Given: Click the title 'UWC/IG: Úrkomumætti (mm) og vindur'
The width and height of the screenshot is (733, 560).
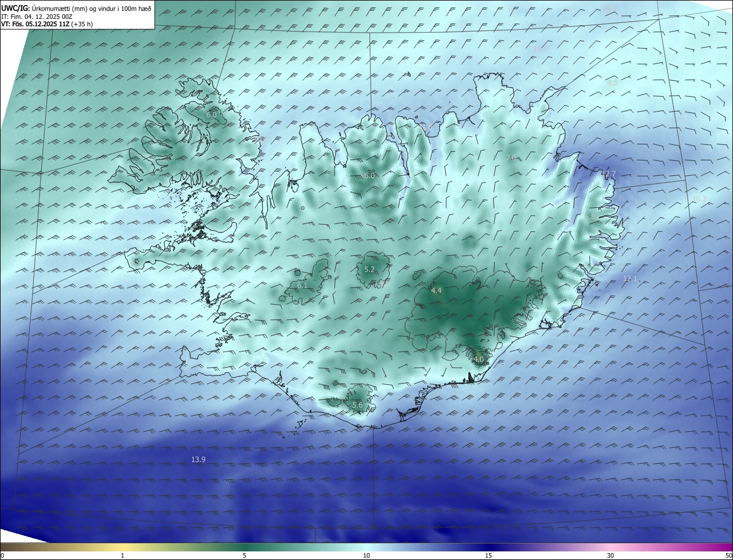Looking at the screenshot, I should coord(77,8).
